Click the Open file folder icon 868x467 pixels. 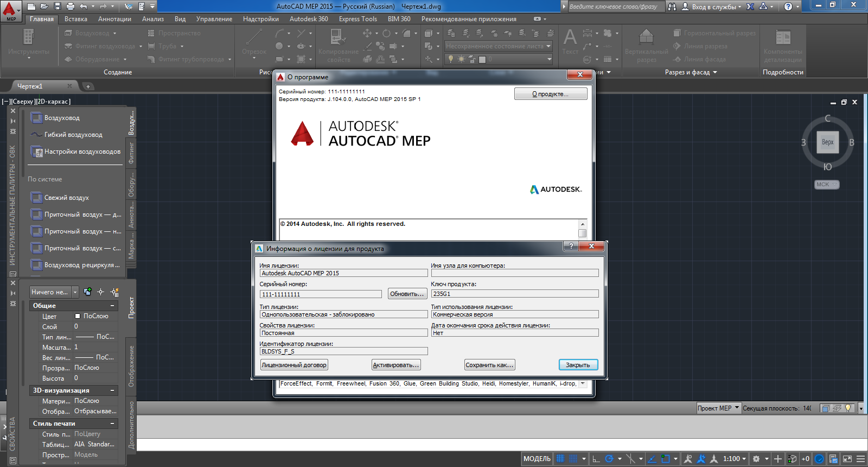coord(44,7)
